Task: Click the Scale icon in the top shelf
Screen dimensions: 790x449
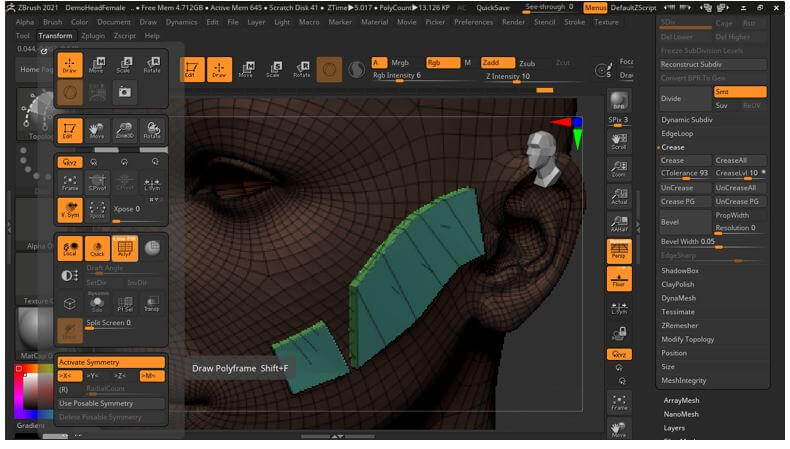Action: point(274,69)
